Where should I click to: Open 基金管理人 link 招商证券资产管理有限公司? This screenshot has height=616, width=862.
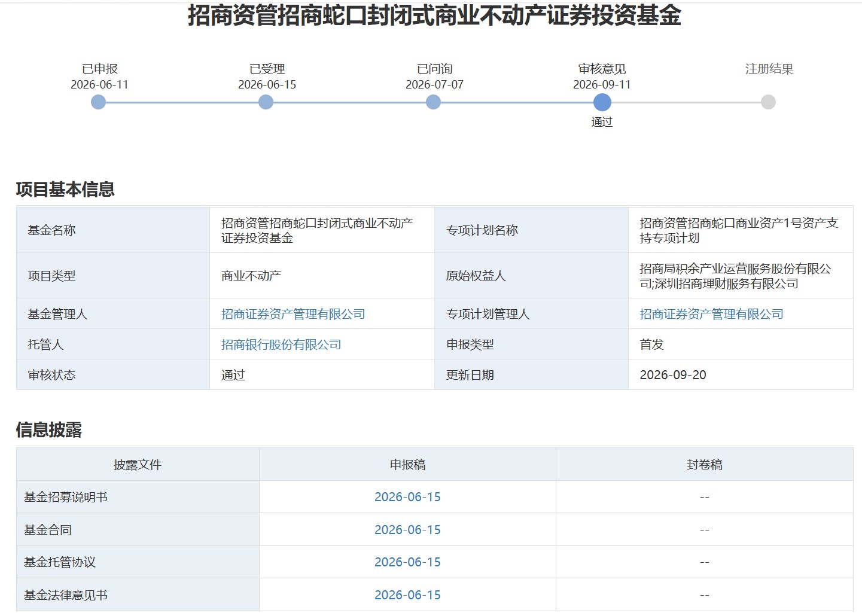click(x=293, y=314)
